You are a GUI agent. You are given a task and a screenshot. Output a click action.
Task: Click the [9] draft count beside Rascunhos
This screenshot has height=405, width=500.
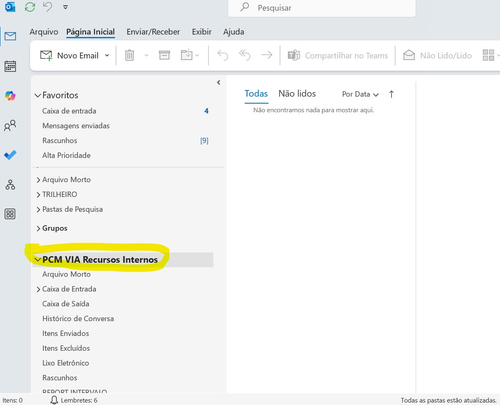tap(204, 141)
